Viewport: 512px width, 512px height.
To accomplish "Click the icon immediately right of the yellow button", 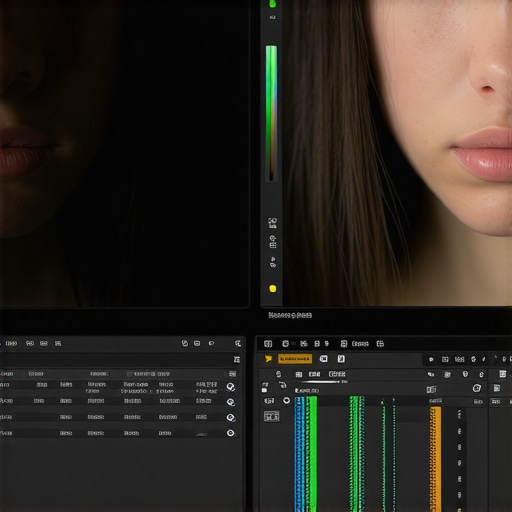I will [323, 359].
